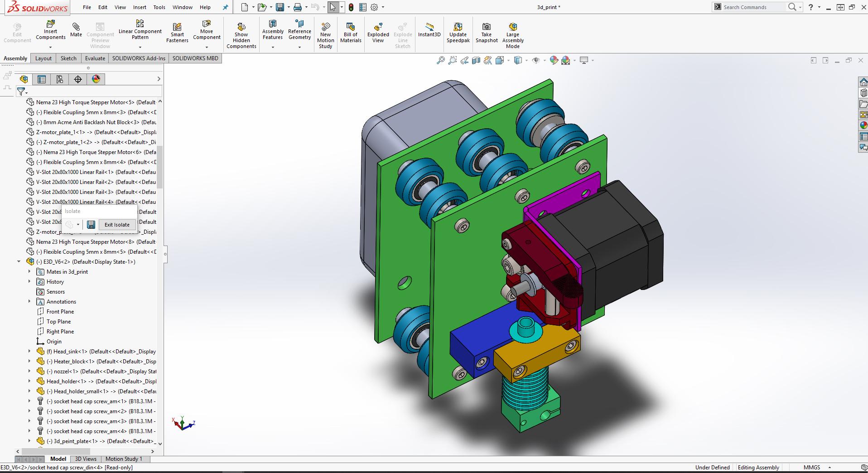Open SolidWorks Resources home icon in task pane

pos(863,82)
